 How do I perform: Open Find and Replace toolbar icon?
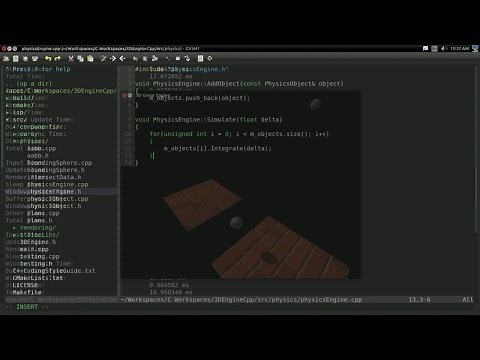(103, 59)
